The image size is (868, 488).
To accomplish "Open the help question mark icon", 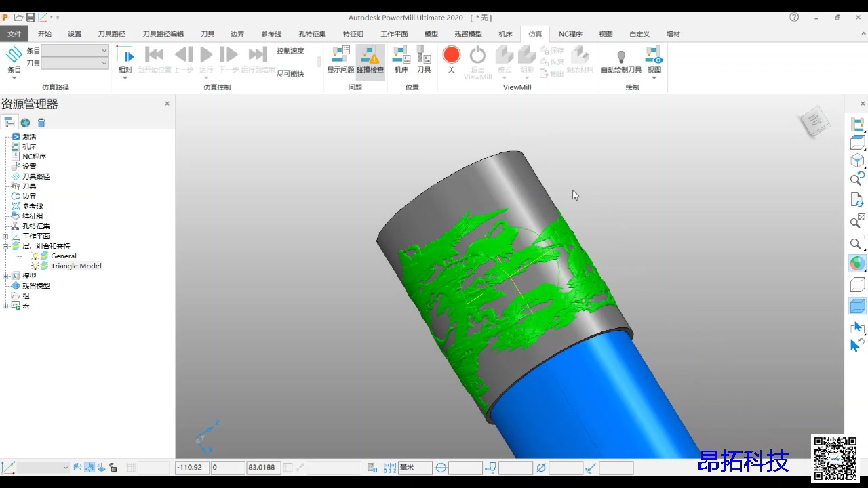I will pyautogui.click(x=794, y=17).
